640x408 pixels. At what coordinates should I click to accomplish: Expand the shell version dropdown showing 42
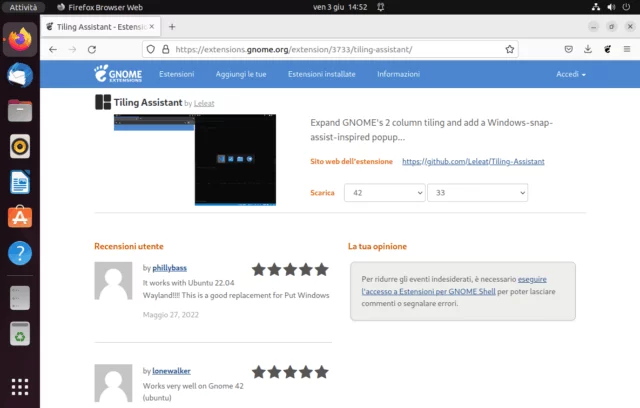click(x=384, y=193)
